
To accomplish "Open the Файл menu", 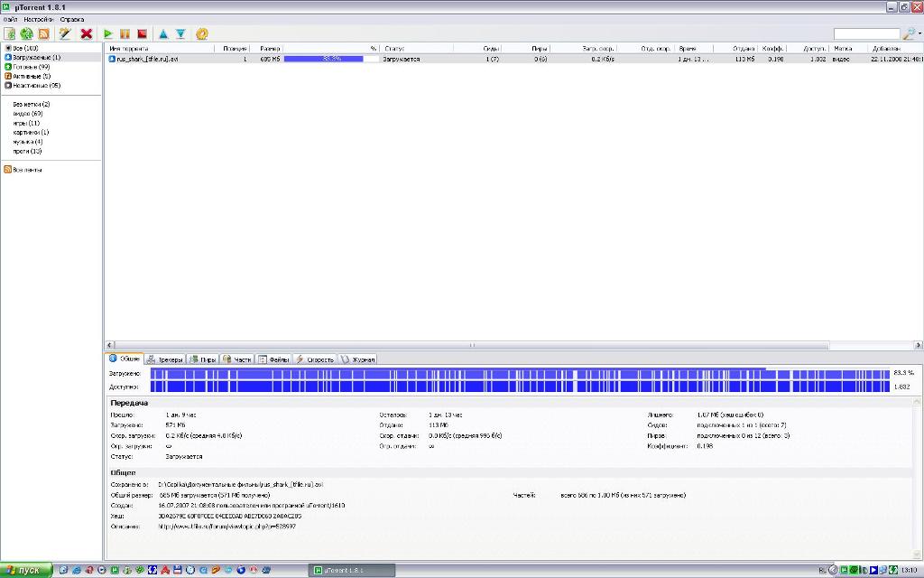I will pos(11,20).
